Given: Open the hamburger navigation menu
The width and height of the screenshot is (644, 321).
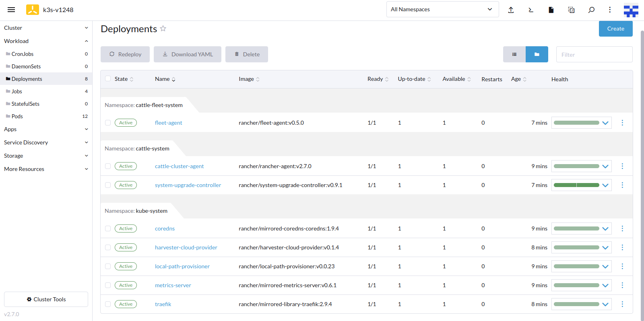Looking at the screenshot, I should 11,10.
